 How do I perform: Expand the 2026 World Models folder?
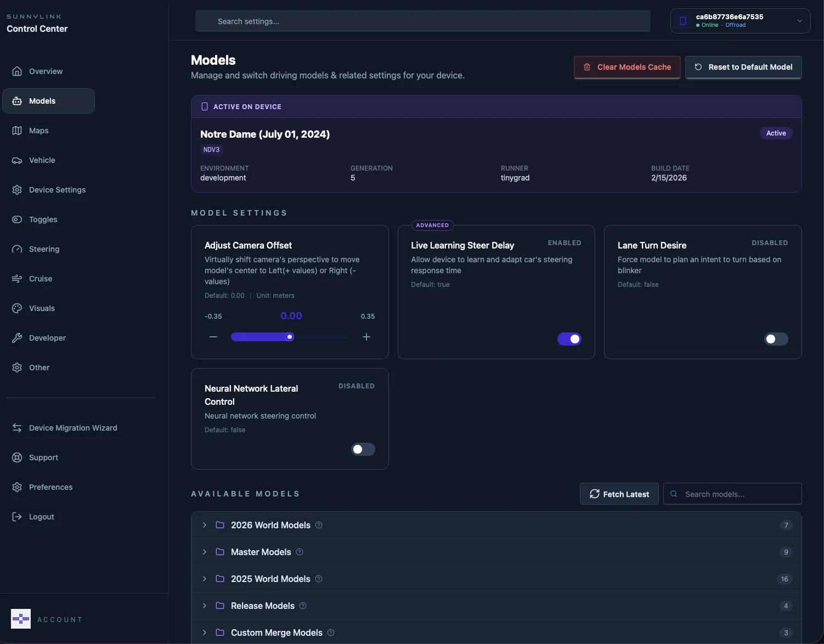pyautogui.click(x=205, y=525)
